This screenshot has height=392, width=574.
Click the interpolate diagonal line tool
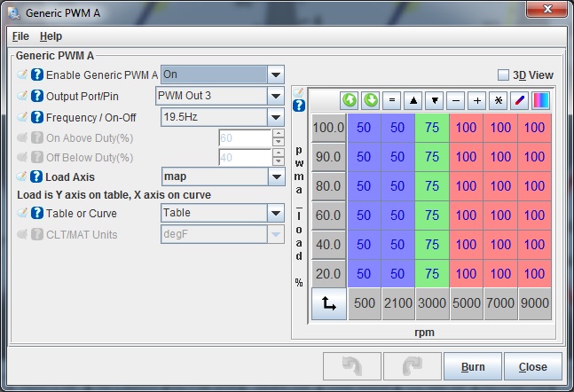click(x=520, y=100)
